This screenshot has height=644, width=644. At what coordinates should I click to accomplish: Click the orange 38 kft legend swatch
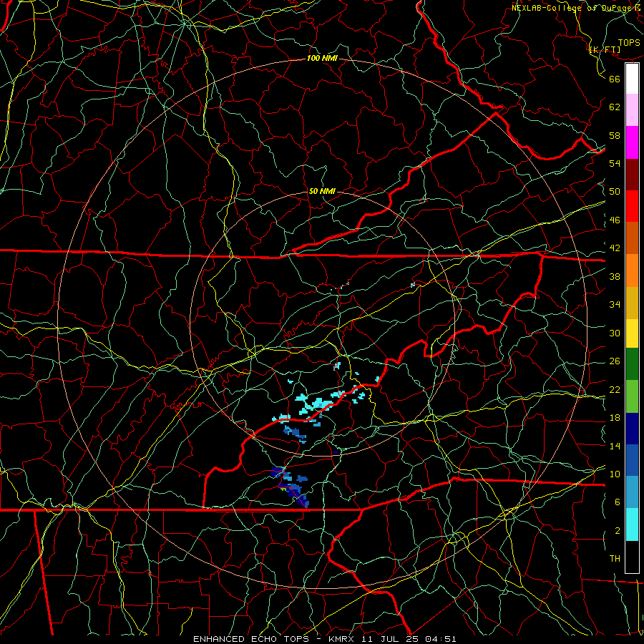point(632,270)
